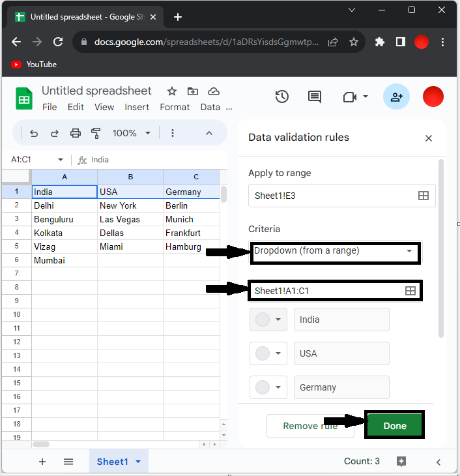Collapse the menus with up chevron

pos(209,133)
